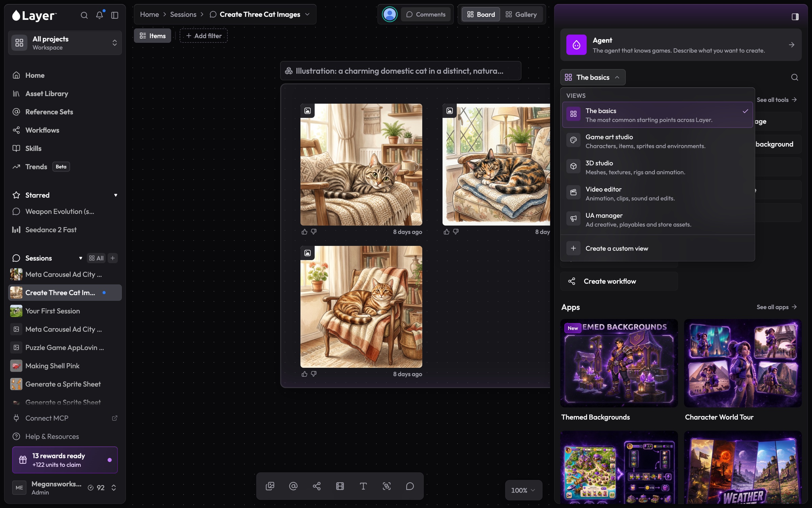
Task: Select the UA manager view
Action: click(x=657, y=219)
